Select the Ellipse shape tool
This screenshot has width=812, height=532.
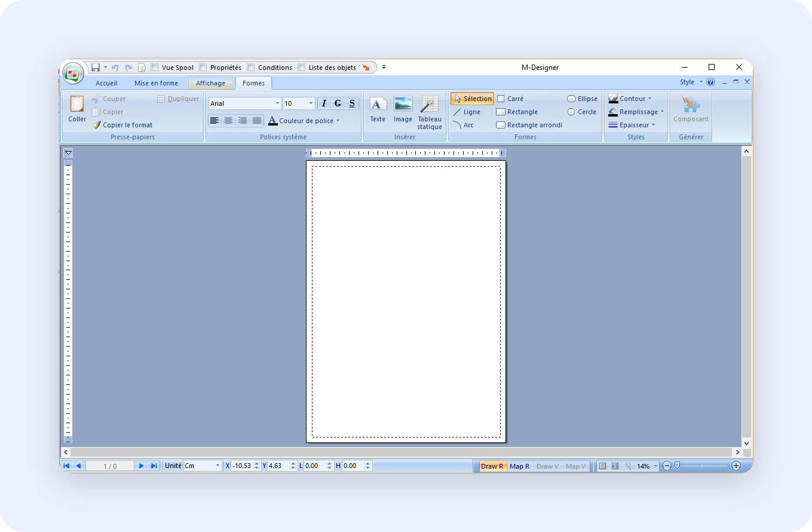(582, 99)
